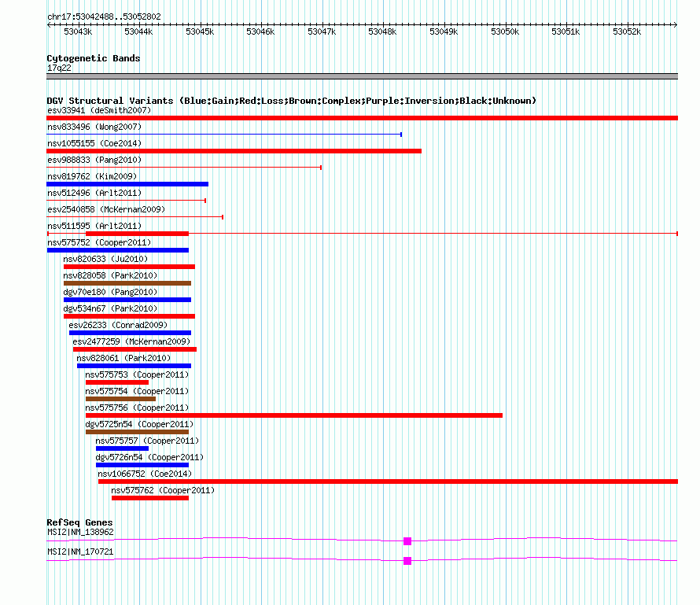Click the nsv575754 (Cooper2011) label

pos(137,391)
